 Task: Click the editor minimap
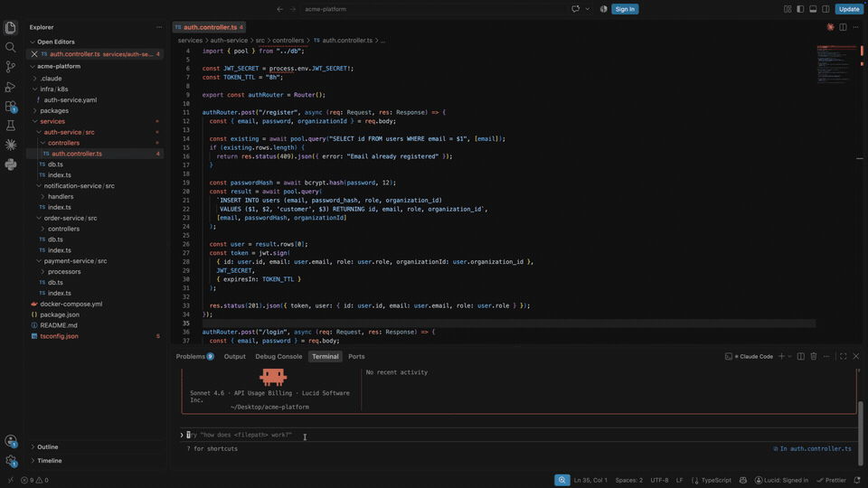tap(837, 63)
